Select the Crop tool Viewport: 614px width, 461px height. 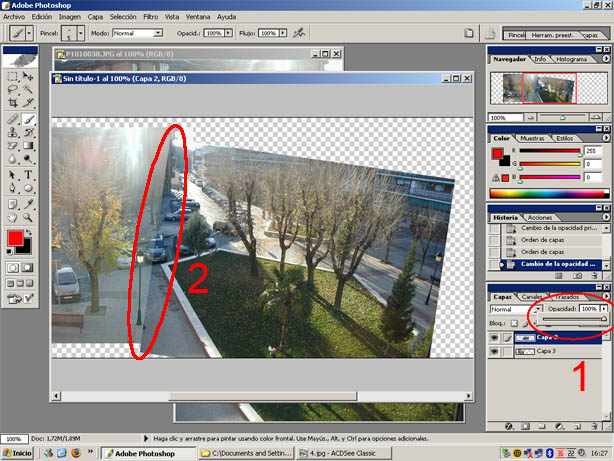pyautogui.click(x=12, y=103)
